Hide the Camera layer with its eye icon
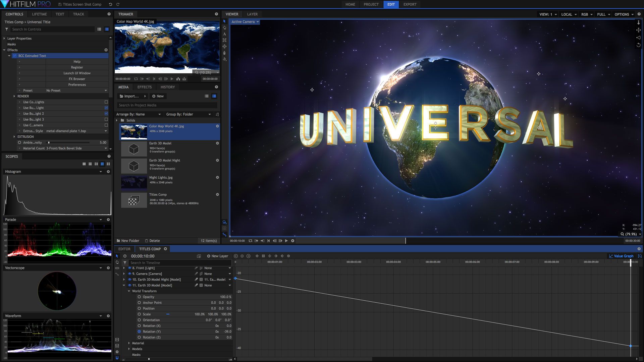The image size is (644, 362). point(129,274)
